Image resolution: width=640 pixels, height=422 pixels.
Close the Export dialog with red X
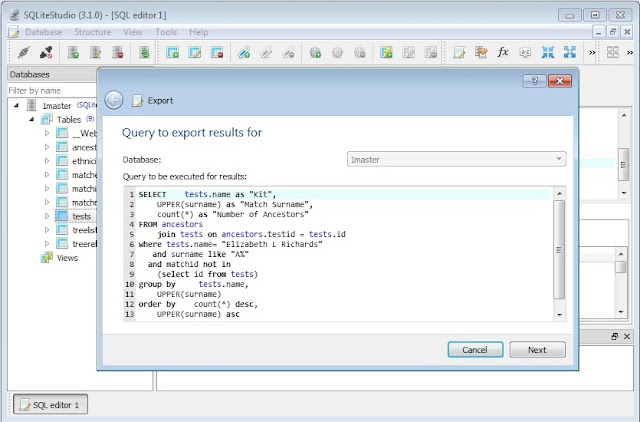(560, 81)
